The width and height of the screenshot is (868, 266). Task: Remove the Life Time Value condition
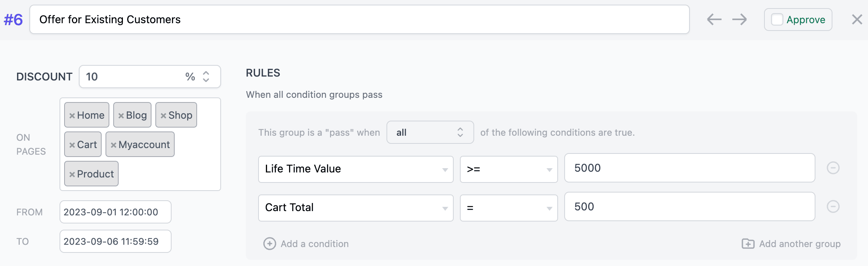[x=832, y=167]
